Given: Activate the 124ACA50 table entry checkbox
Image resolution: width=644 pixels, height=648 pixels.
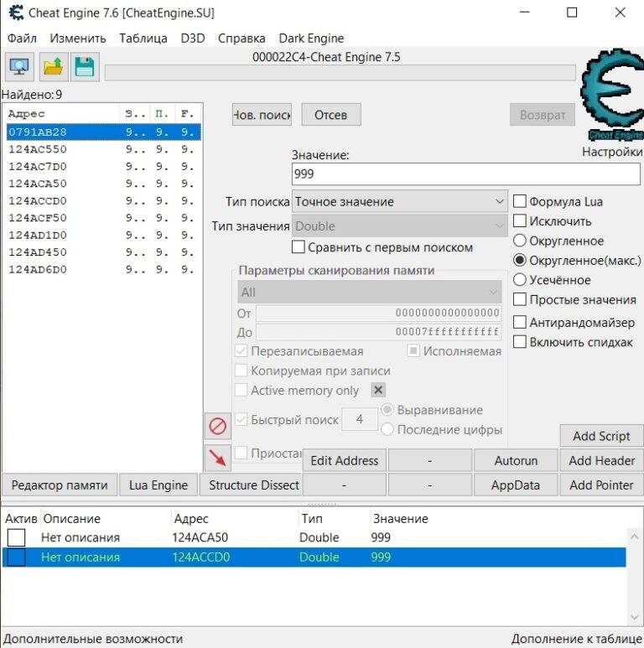Looking at the screenshot, I should pos(16,537).
